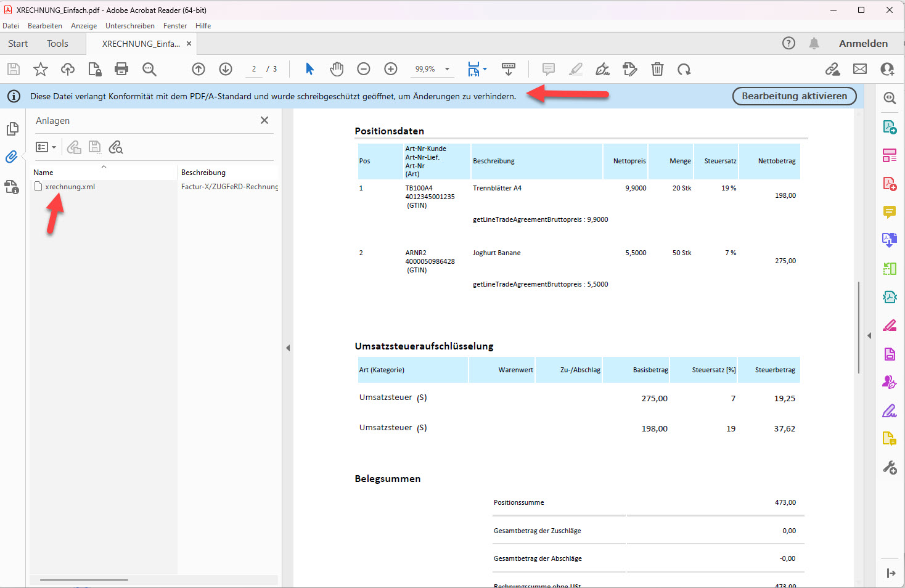This screenshot has width=905, height=588.
Task: Switch to the Tools tab
Action: (x=57, y=44)
